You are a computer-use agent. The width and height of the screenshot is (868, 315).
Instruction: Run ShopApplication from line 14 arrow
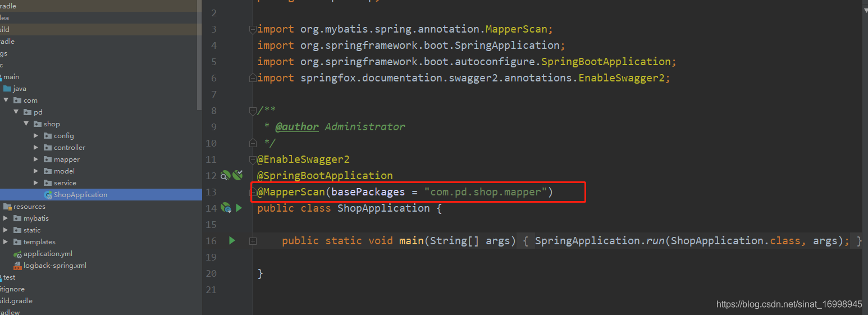click(239, 208)
